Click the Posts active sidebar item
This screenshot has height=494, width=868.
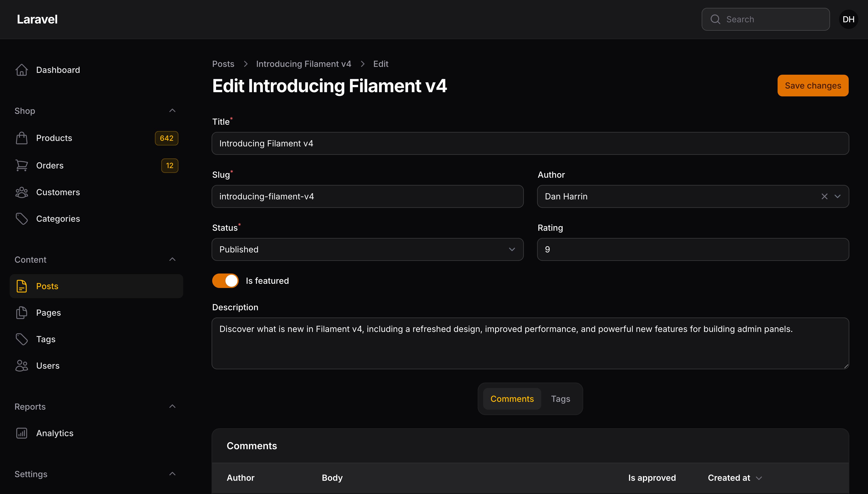click(96, 286)
